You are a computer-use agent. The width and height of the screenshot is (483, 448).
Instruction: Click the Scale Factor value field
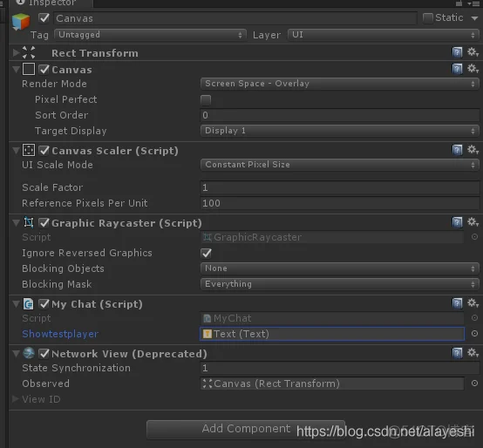340,187
